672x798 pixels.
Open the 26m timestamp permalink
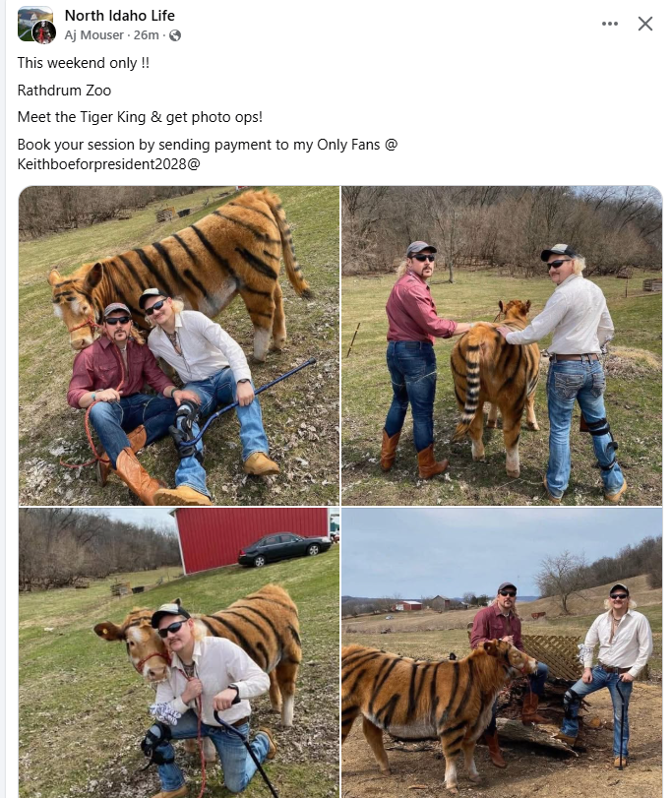pos(146,35)
